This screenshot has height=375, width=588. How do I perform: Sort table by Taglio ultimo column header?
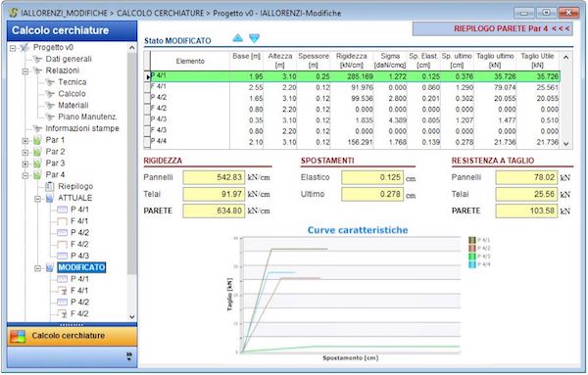click(x=495, y=61)
